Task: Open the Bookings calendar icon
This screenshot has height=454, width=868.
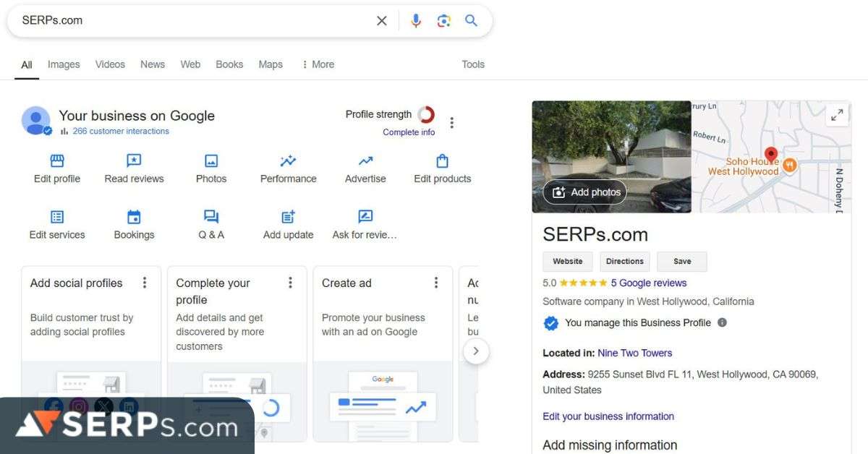Action: pos(134,217)
